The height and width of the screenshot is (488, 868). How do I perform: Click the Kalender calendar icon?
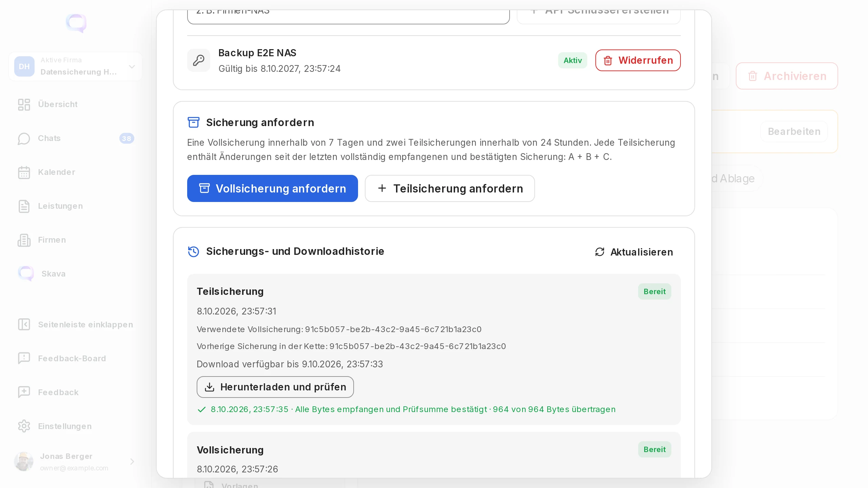tap(24, 172)
